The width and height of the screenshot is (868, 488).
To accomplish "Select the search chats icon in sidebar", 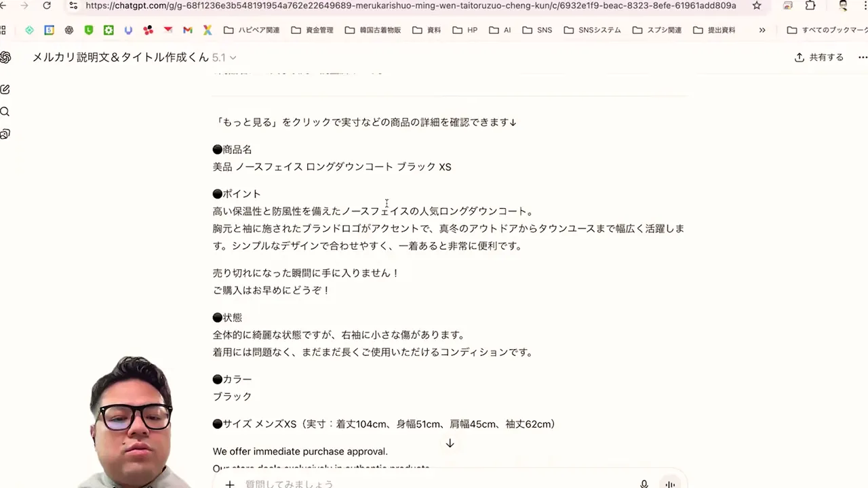I will (x=5, y=111).
